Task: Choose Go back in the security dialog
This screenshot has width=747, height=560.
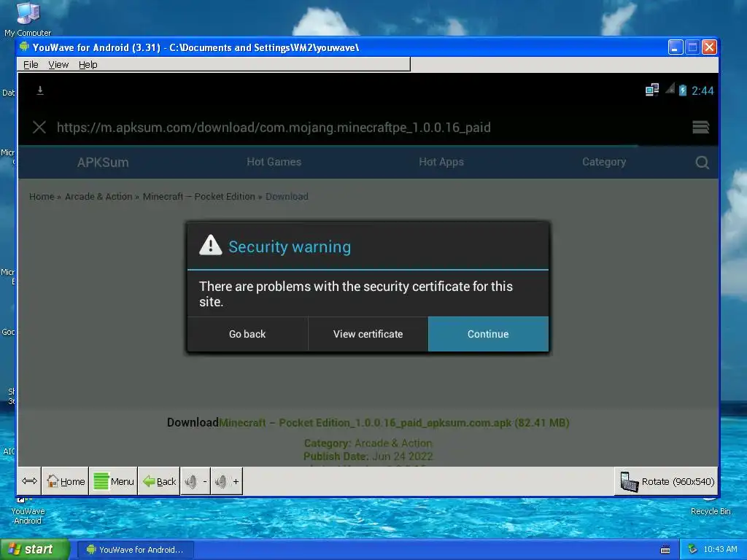Action: pos(247,334)
